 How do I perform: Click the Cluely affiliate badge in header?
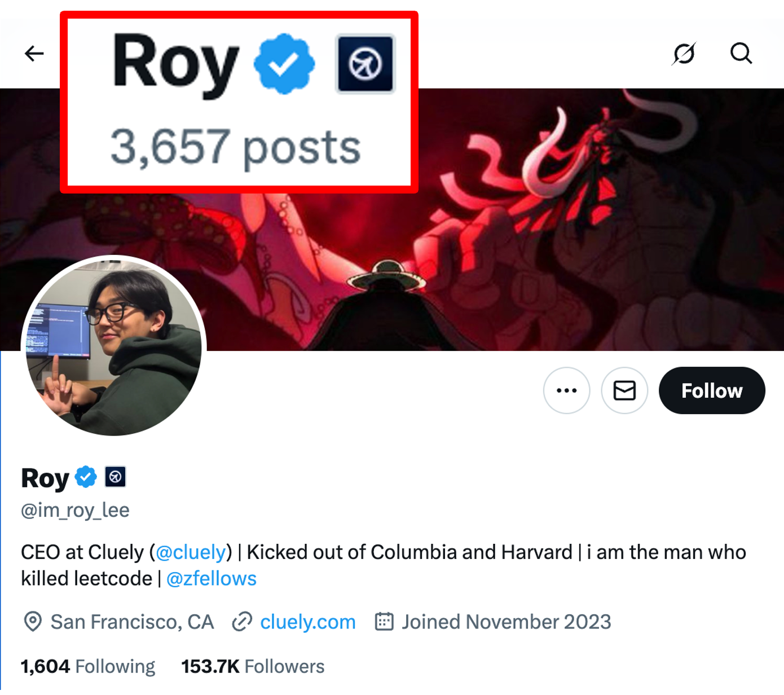(365, 64)
